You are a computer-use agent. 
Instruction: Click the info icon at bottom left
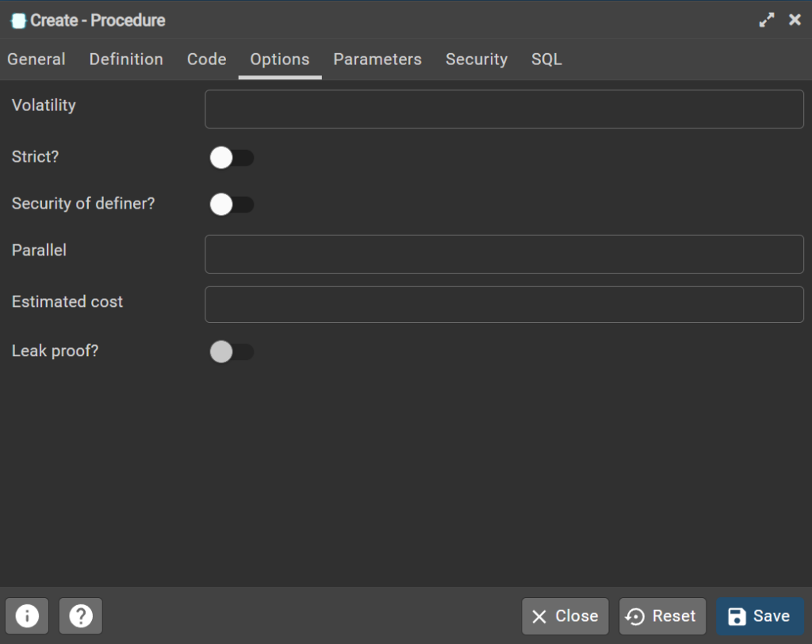point(27,615)
